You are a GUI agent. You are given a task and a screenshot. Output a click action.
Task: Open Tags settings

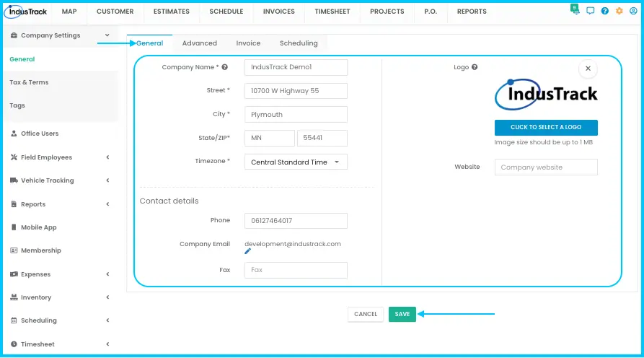tap(17, 105)
